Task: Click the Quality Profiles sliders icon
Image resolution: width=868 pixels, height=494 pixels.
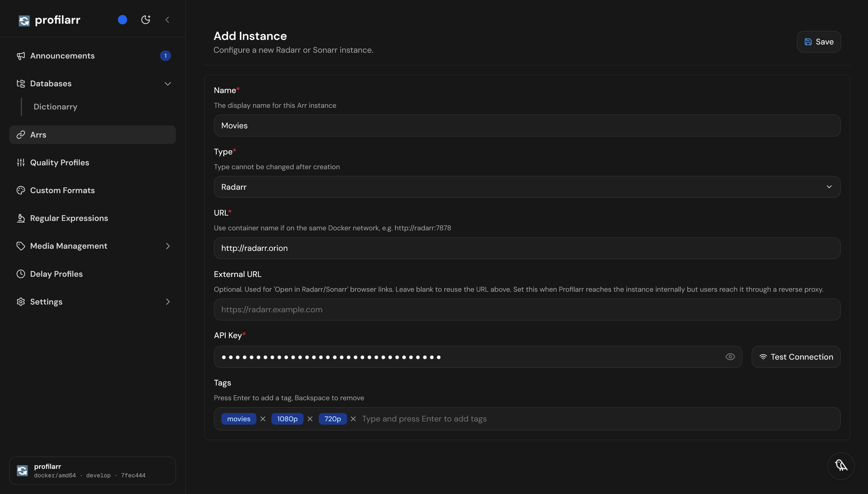Action: 21,162
